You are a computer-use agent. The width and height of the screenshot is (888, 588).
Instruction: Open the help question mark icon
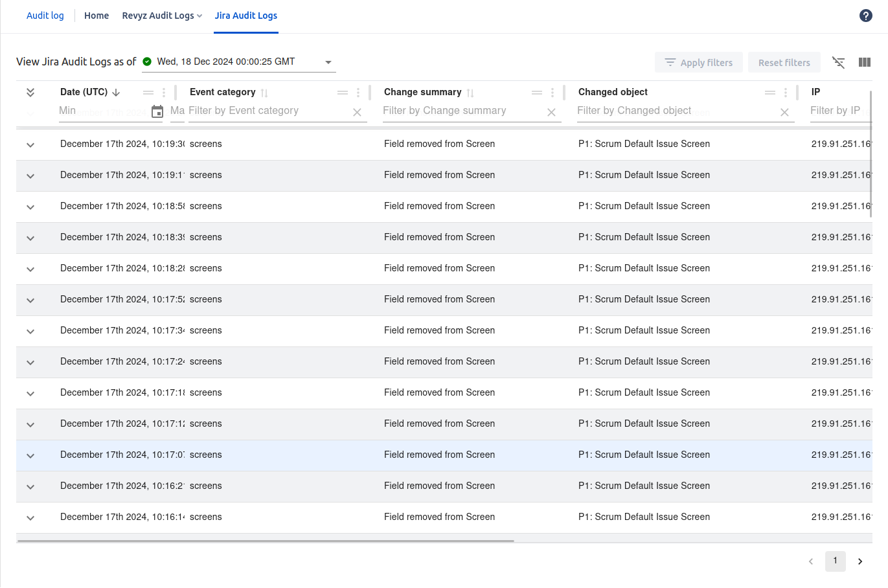(x=866, y=16)
